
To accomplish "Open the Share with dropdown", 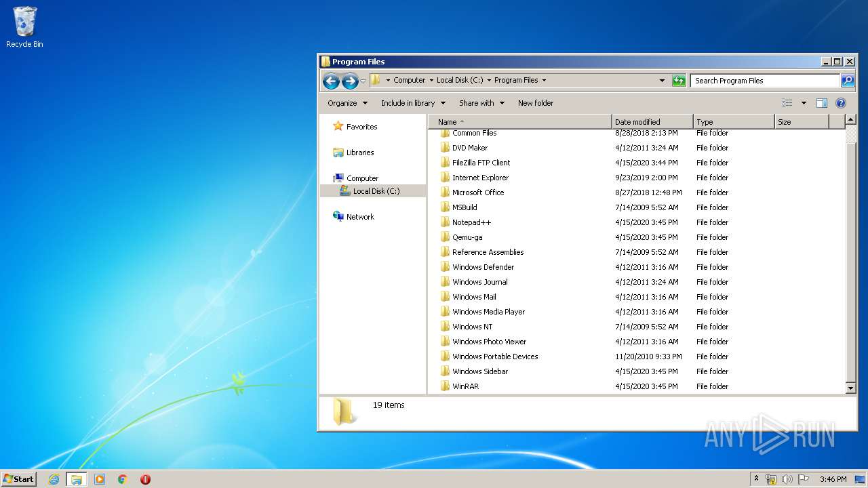I will [481, 103].
